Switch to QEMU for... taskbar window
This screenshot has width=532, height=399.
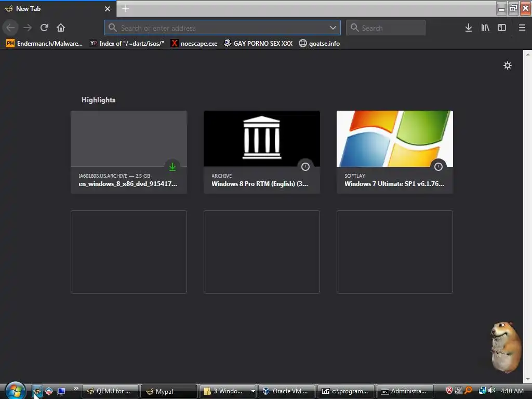(x=111, y=391)
